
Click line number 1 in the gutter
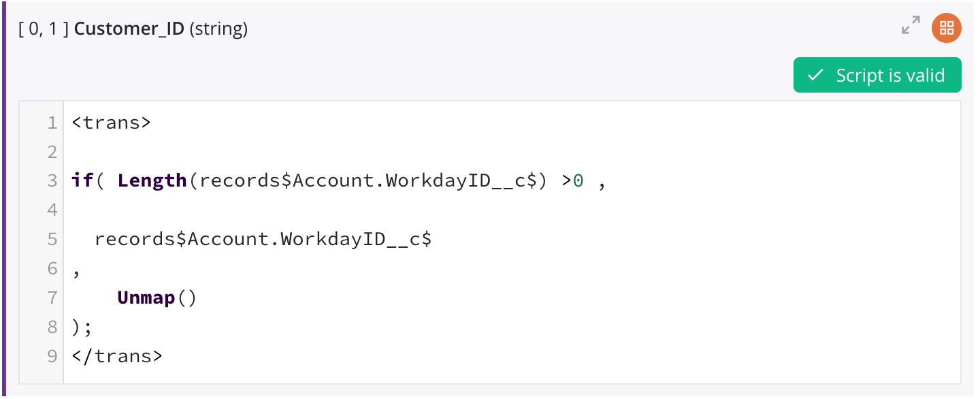click(x=52, y=123)
